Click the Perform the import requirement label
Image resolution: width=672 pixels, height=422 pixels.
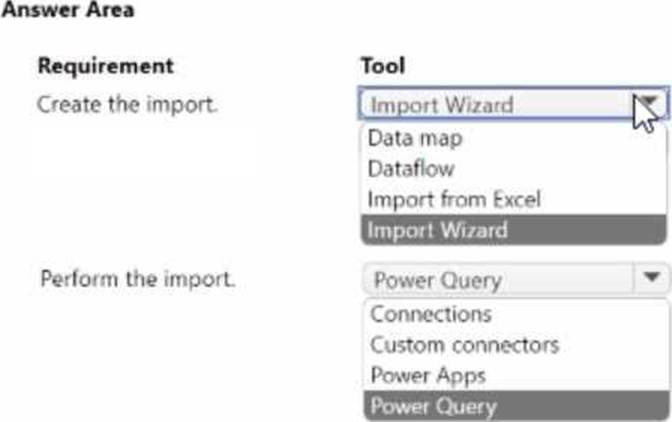point(138,278)
